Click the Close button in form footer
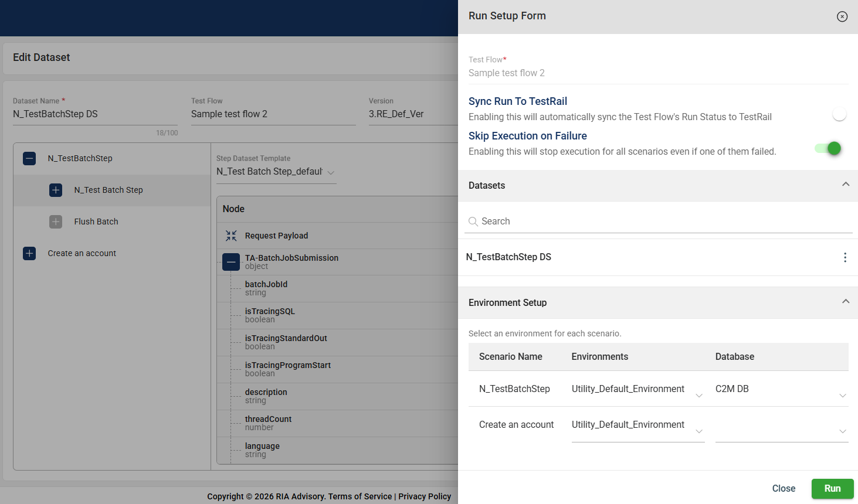Viewport: 858px width, 504px height. (x=784, y=488)
